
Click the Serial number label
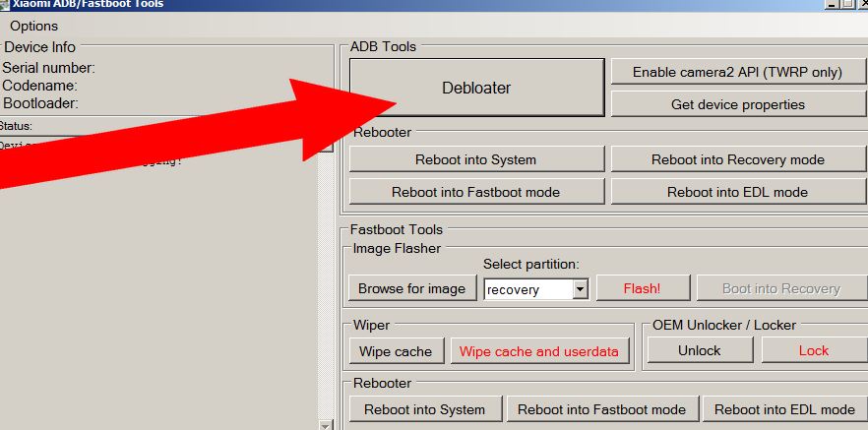[x=49, y=68]
